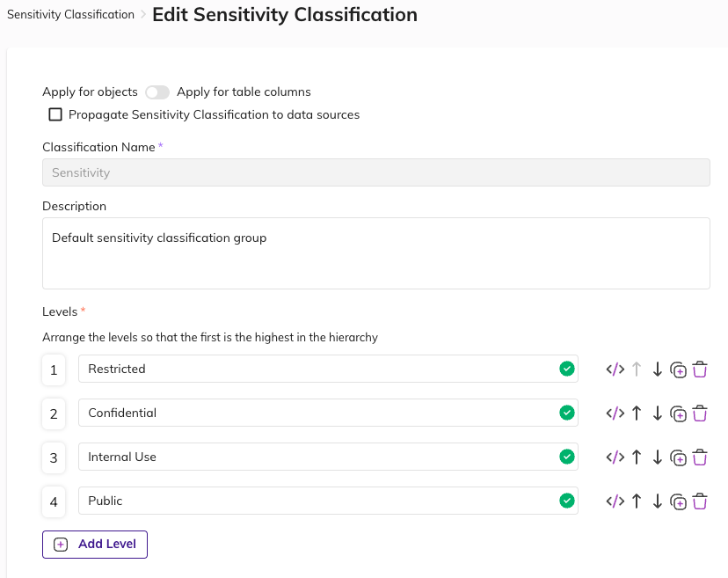Click the Public level name field
The image size is (728, 578).
click(317, 501)
